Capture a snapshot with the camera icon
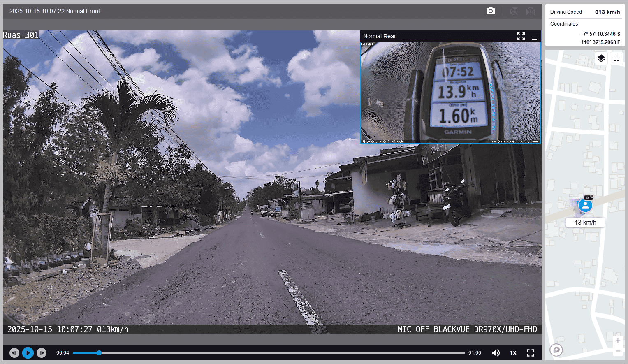Image resolution: width=628 pixels, height=364 pixels. tap(490, 11)
